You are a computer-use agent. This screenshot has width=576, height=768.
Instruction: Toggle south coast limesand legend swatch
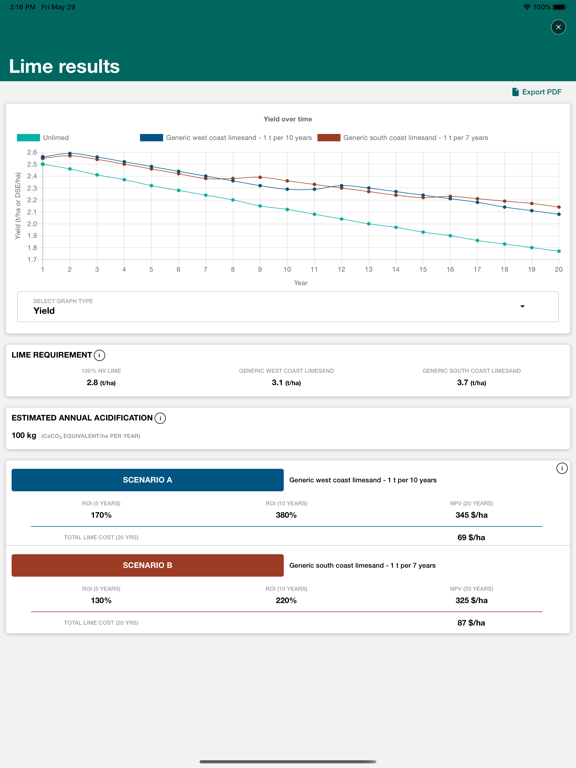pos(329,138)
